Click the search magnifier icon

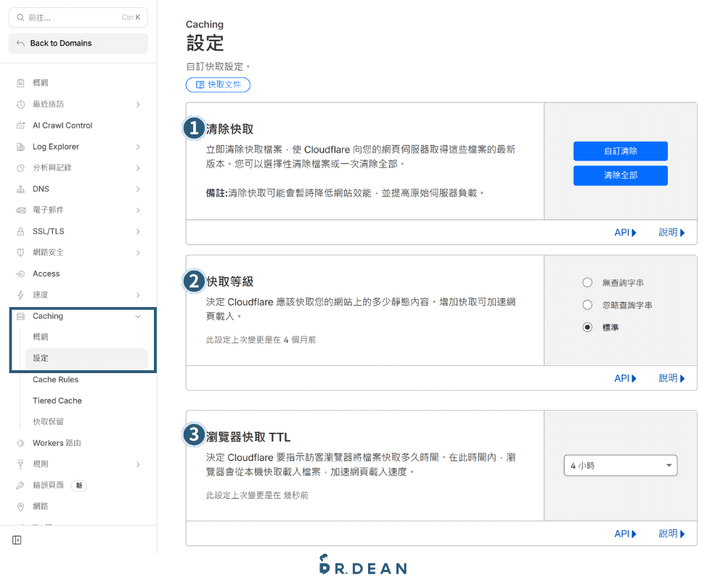20,17
